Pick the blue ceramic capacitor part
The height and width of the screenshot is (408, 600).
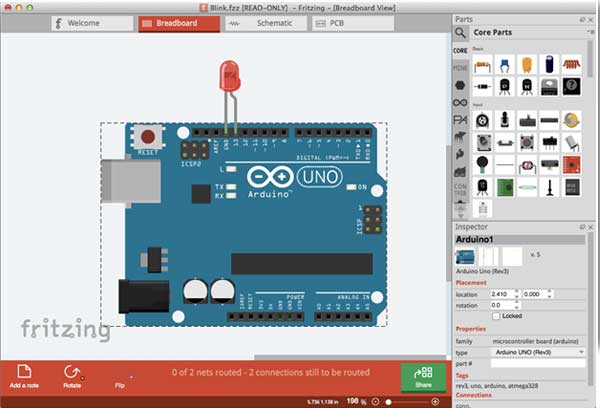(x=505, y=65)
